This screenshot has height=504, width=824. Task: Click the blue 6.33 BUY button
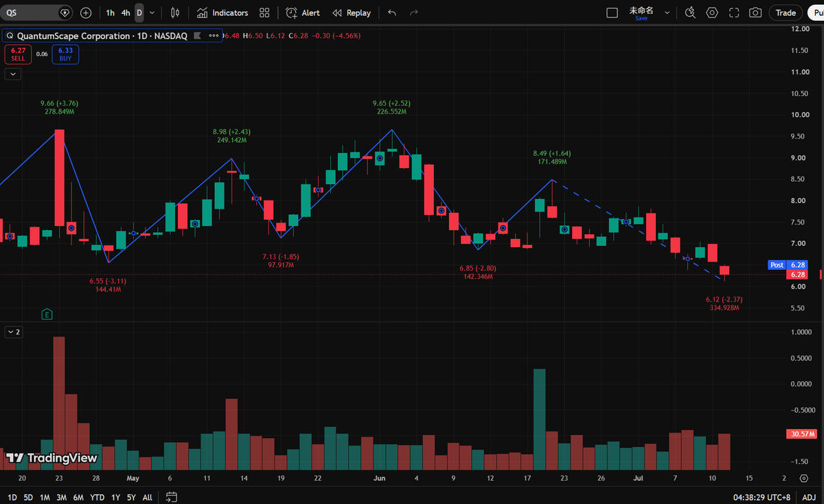(x=65, y=54)
